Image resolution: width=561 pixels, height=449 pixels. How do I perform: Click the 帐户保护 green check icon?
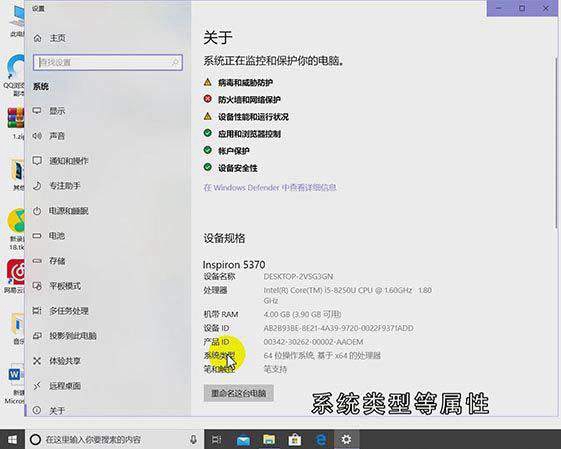(x=208, y=150)
